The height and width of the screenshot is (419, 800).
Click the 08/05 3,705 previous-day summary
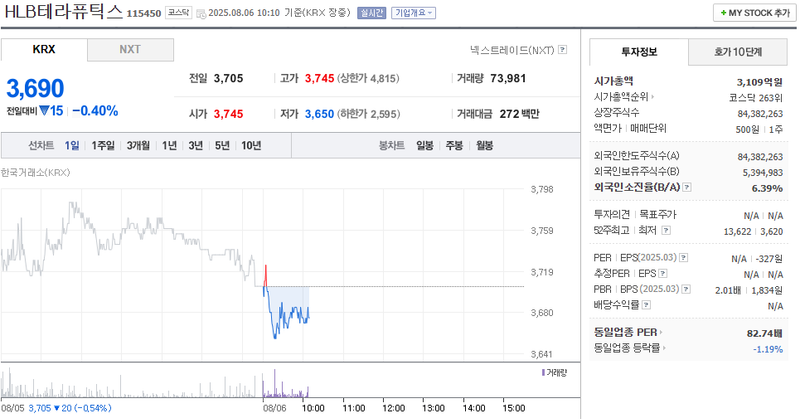[56, 408]
